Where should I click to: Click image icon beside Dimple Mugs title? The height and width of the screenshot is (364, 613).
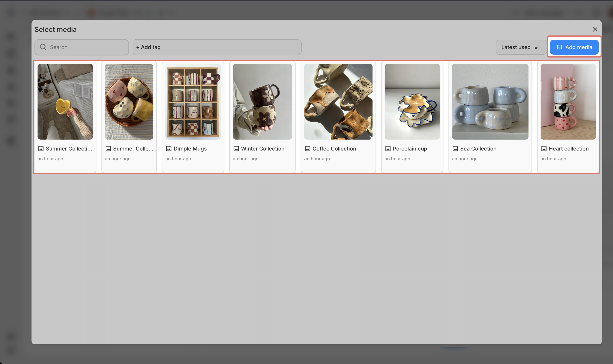point(169,149)
